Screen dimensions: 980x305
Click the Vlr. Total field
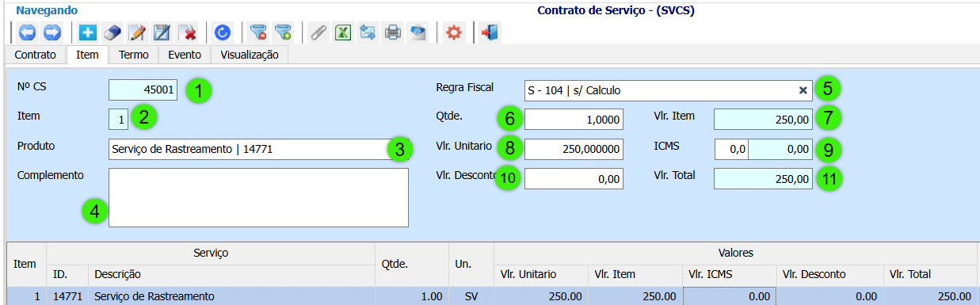[x=764, y=179]
